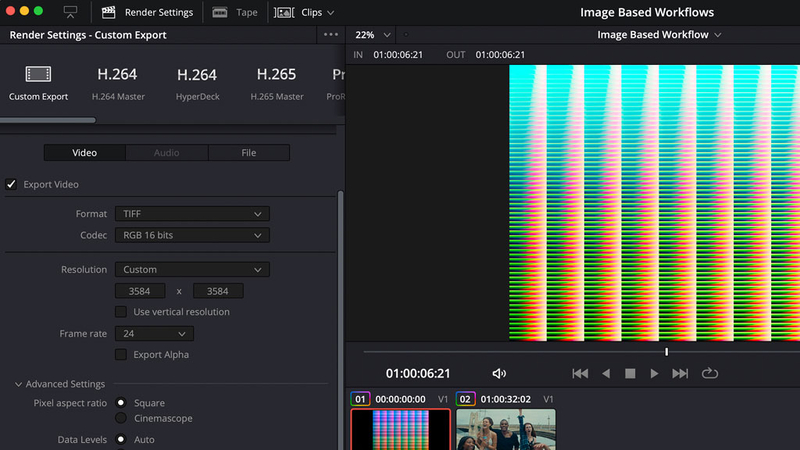800x450 pixels.
Task: Enable Use vertical resolution checkbox
Action: click(121, 312)
